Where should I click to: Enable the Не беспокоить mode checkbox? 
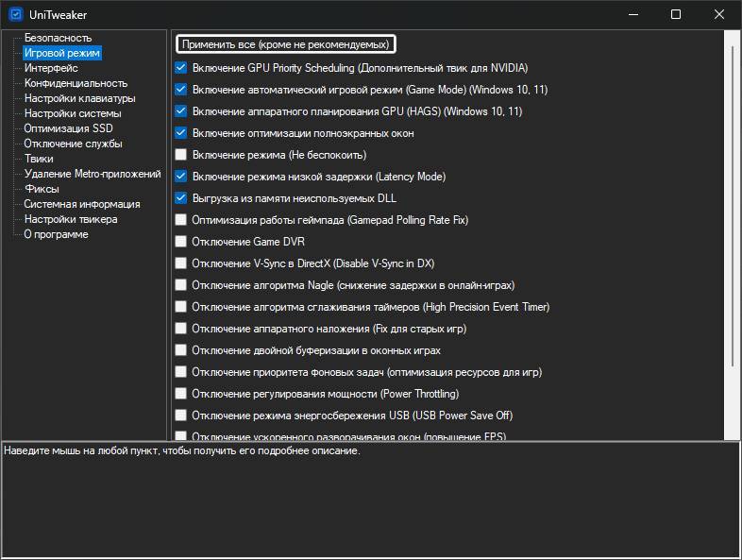click(180, 155)
